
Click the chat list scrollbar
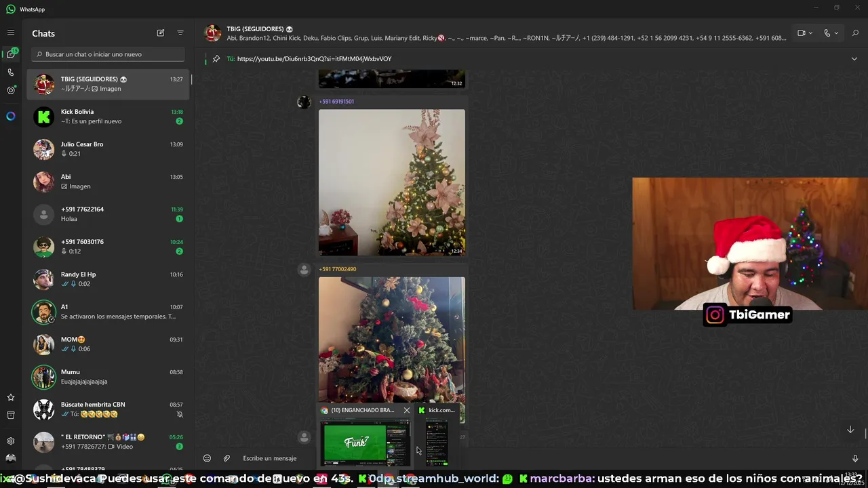(x=191, y=80)
